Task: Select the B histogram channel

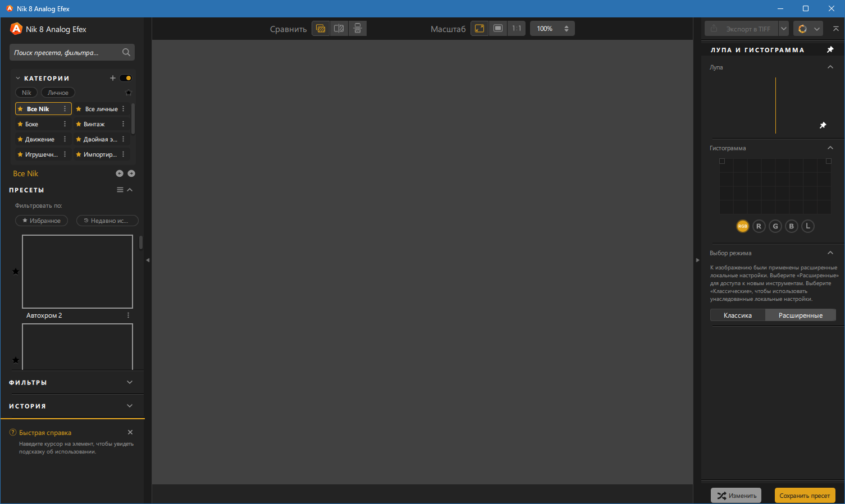Action: tap(792, 226)
